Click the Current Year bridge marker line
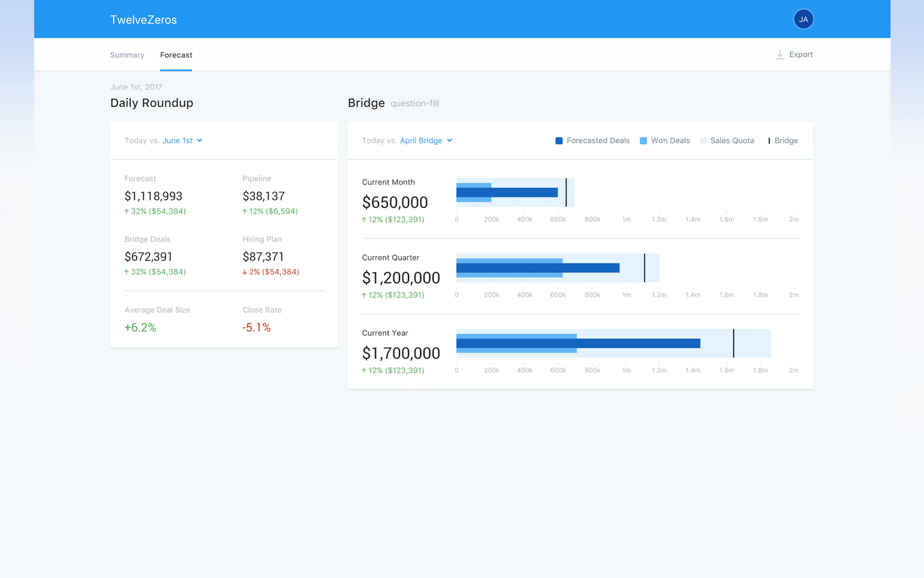Screen dimensions: 924x578 733,343
